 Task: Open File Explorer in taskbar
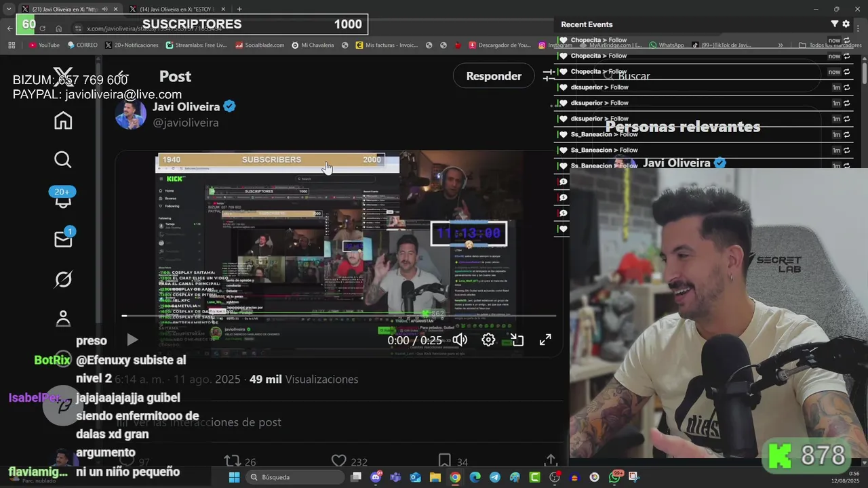pyautogui.click(x=435, y=477)
